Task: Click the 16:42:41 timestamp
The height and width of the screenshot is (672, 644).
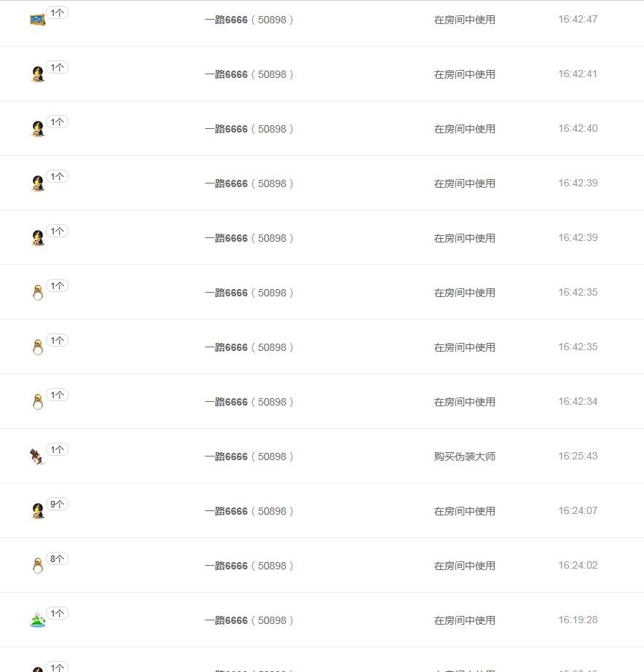Action: (x=578, y=74)
